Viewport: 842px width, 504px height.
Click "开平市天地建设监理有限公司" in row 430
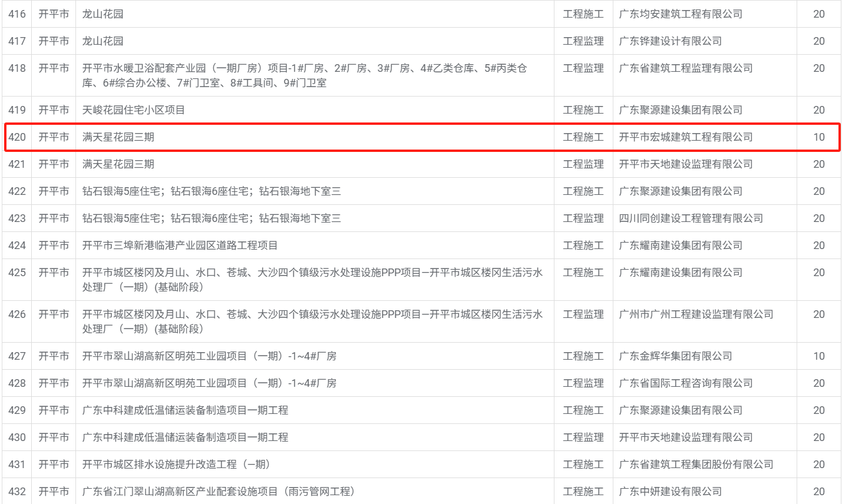click(686, 437)
